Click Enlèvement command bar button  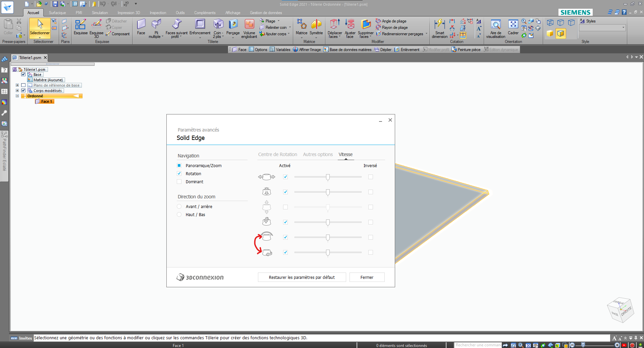tap(407, 50)
